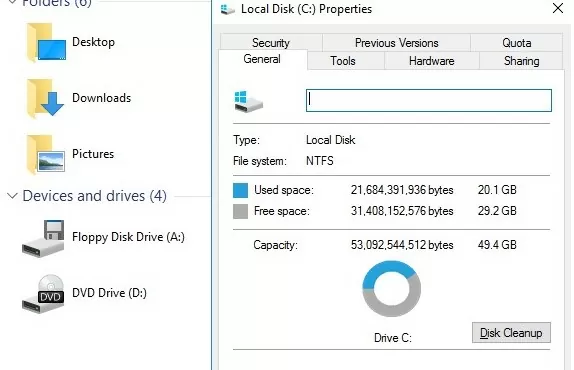Select the Pictures folder icon
Screen dimensions: 574x370
point(46,154)
